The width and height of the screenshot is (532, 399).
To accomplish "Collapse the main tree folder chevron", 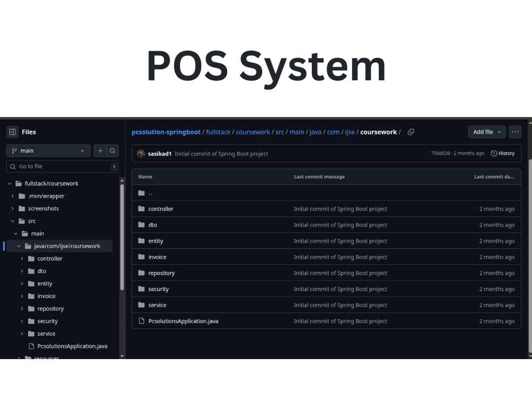I will [x=15, y=234].
